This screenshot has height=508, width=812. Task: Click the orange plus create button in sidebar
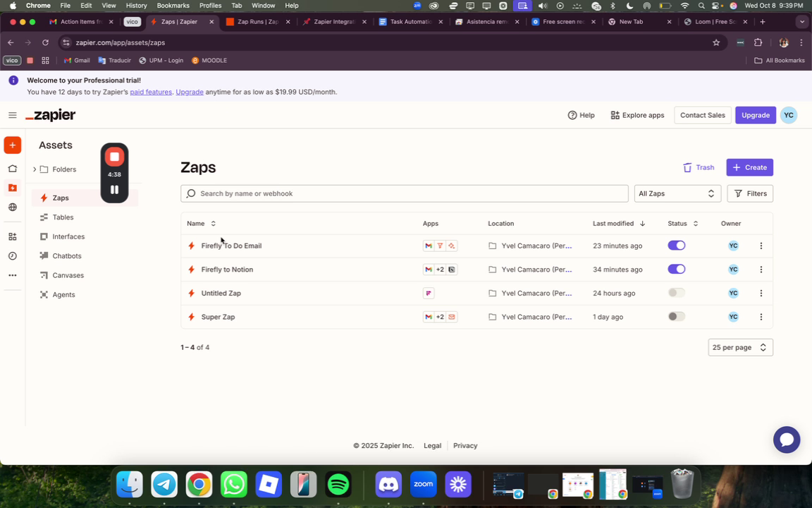(13, 145)
